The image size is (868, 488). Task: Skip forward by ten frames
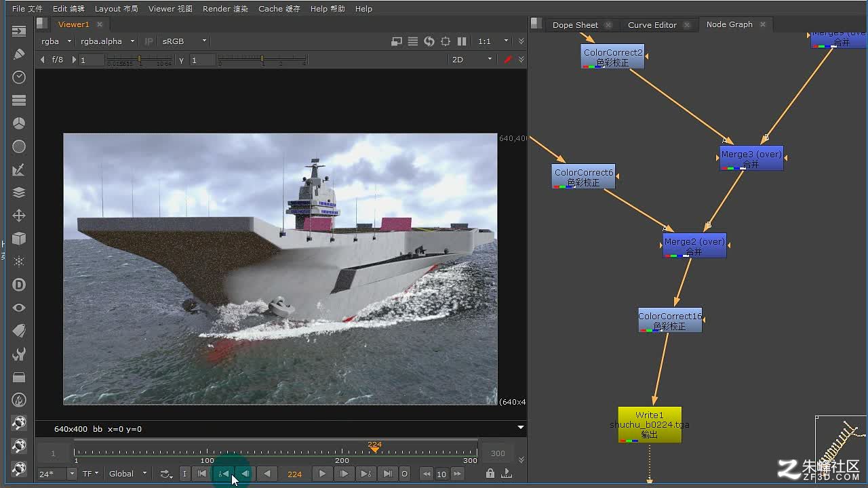click(x=458, y=474)
